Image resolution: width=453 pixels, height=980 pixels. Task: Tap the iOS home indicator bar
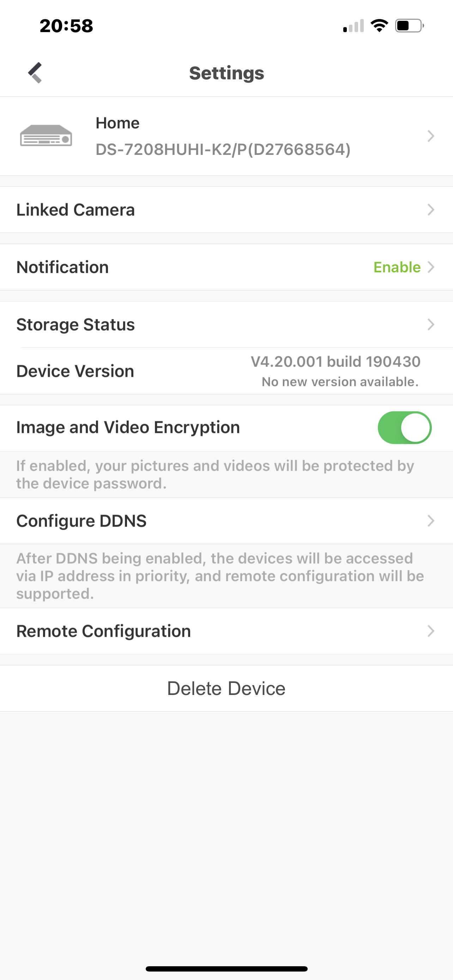(226, 969)
